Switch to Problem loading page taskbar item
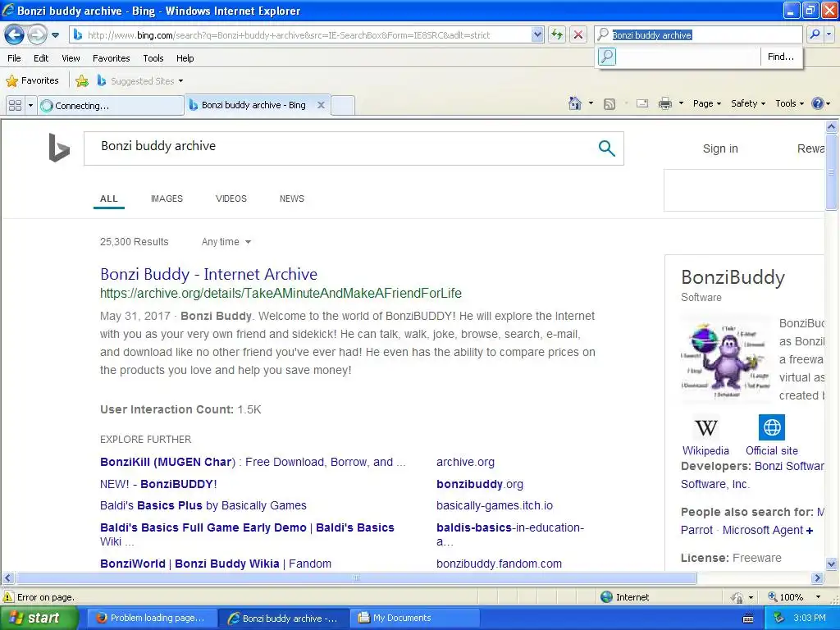The image size is (840, 630). (x=151, y=618)
